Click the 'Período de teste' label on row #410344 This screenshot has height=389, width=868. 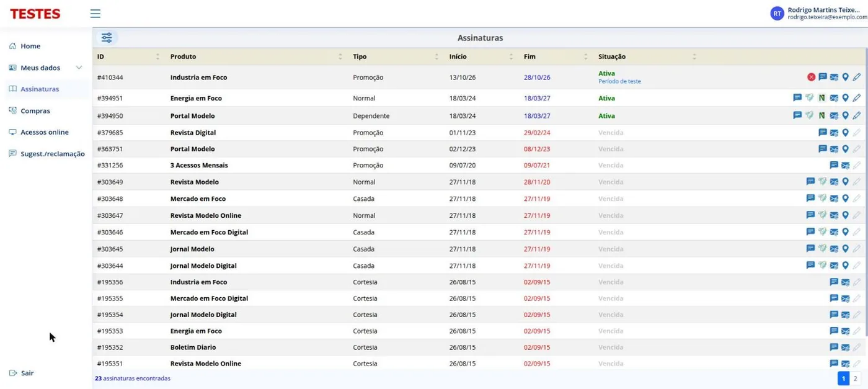619,81
